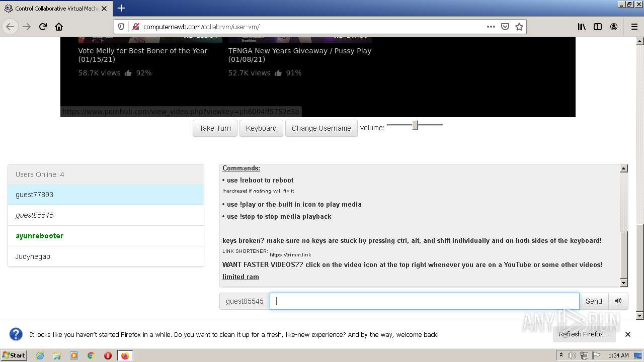Open the tracking protection shield
The height and width of the screenshot is (362, 644).
(x=121, y=27)
